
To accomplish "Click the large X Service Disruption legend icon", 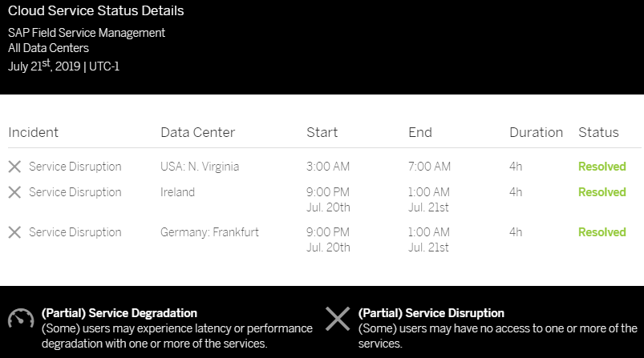I will tap(338, 319).
